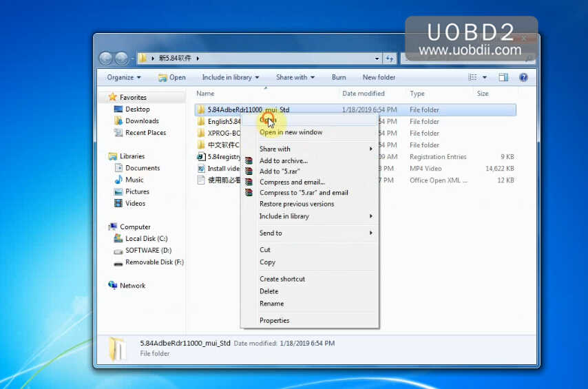This screenshot has height=389, width=588.
Task: Click the Change your view icon
Action: point(472,78)
